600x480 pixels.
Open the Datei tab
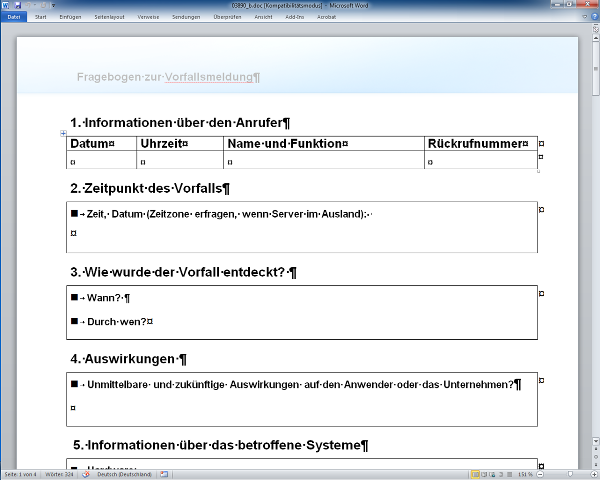14,17
